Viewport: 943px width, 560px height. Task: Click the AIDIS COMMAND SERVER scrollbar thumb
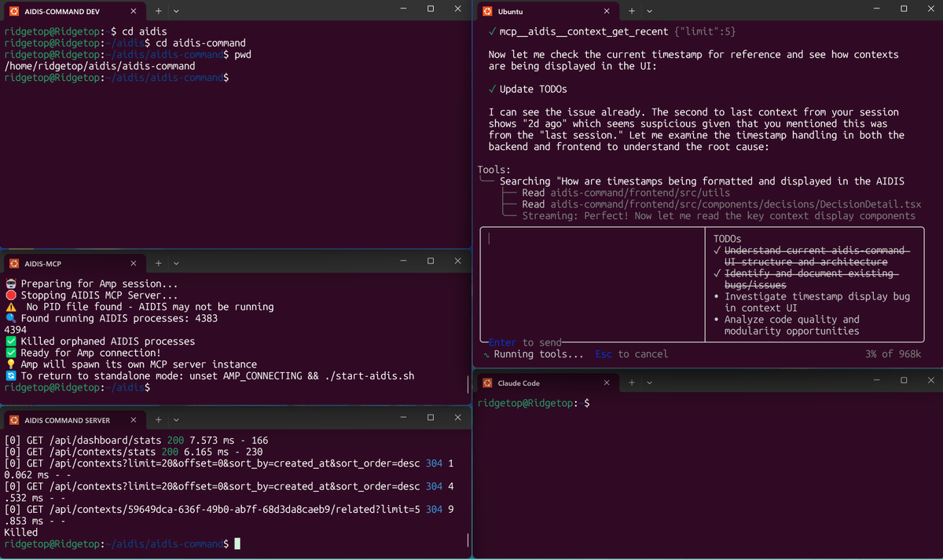point(468,540)
